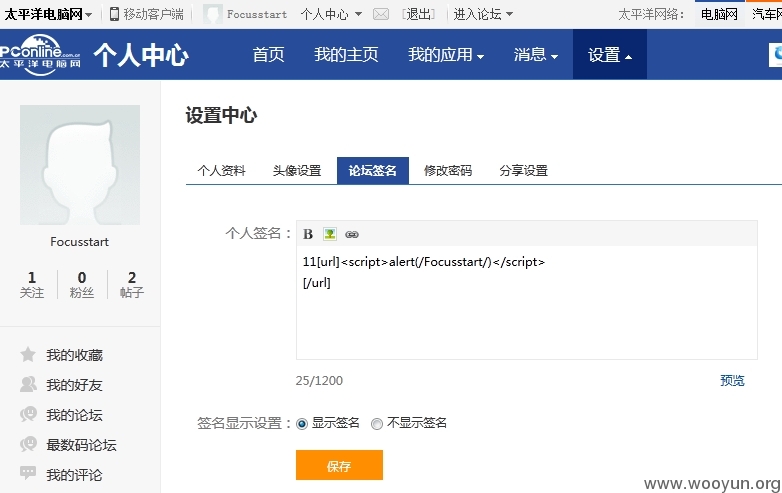This screenshot has height=493, width=782.
Task: Click the 25/1200 character counter text
Action: 319,381
